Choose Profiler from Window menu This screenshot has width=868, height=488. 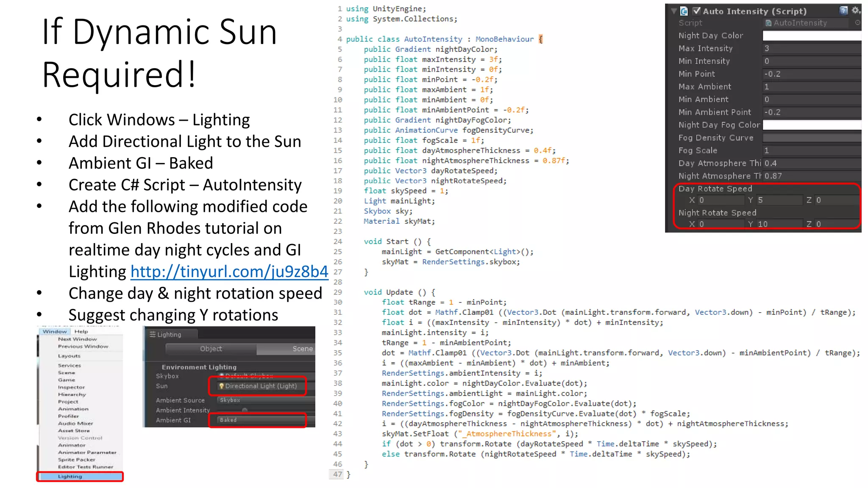(69, 416)
